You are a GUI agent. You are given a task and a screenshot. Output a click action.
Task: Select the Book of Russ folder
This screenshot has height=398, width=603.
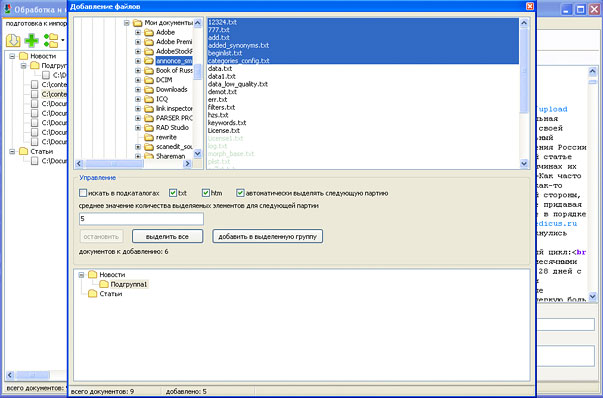click(174, 70)
